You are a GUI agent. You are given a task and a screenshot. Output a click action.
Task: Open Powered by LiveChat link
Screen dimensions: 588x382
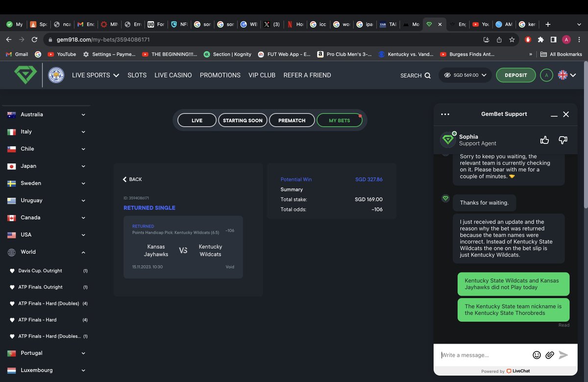505,371
